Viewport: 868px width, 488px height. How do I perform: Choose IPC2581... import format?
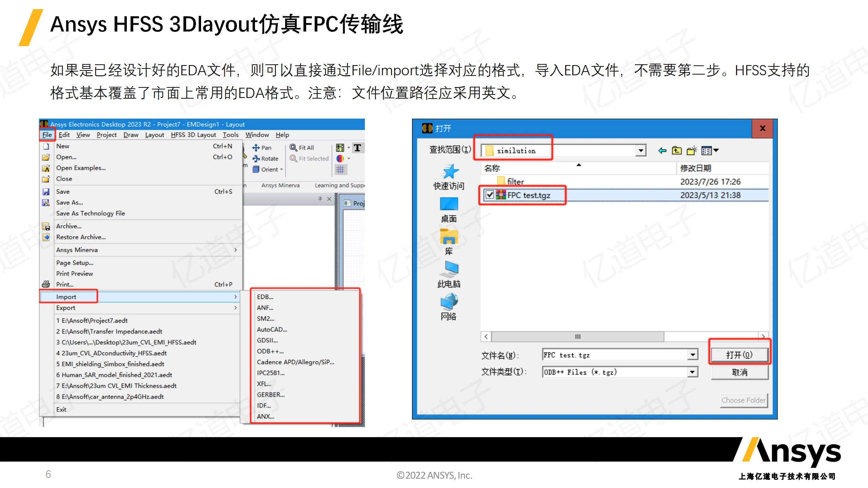(x=271, y=373)
